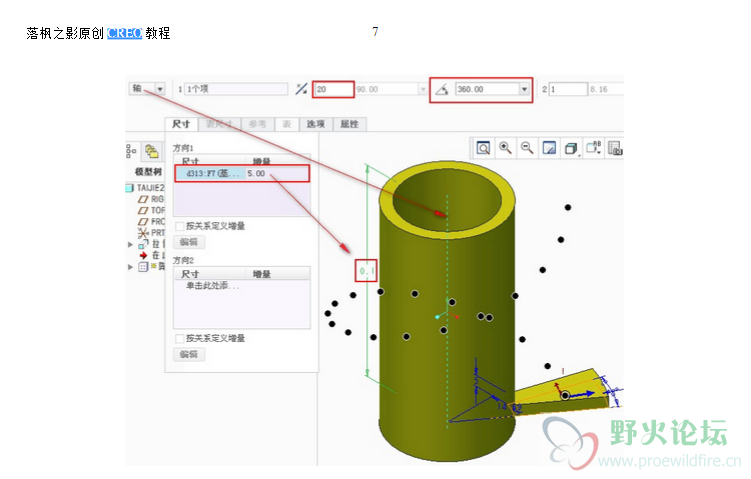This screenshot has width=751, height=479.
Task: Click the Zoom Out icon
Action: point(527,148)
